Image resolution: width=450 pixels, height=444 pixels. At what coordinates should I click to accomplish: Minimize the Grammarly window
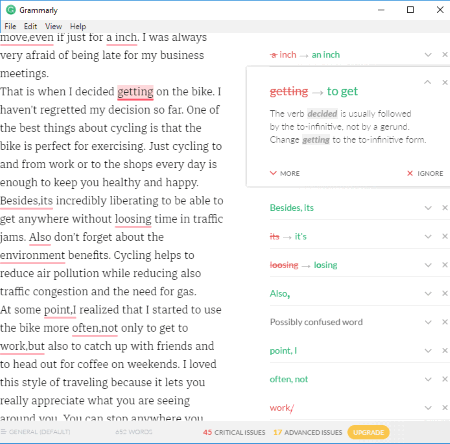(381, 10)
